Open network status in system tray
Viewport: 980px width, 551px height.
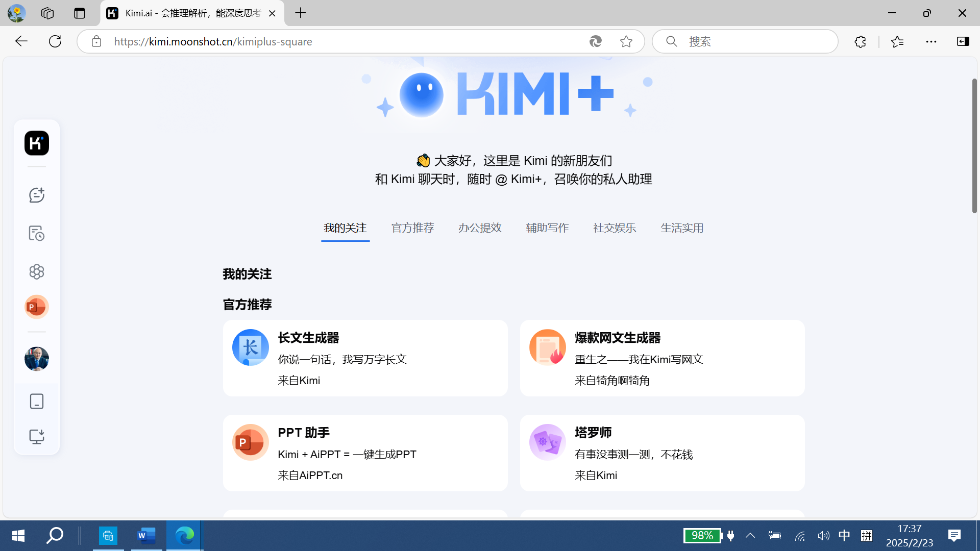800,536
